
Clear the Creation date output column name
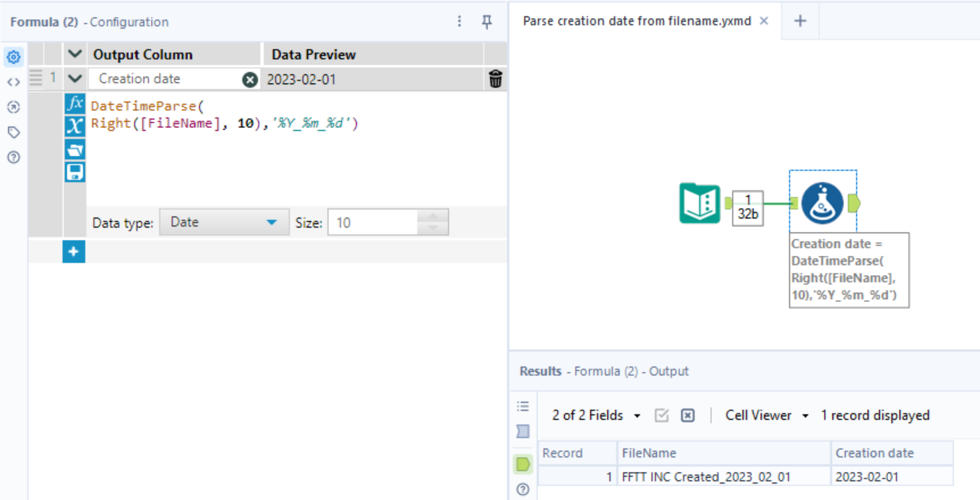[x=249, y=80]
